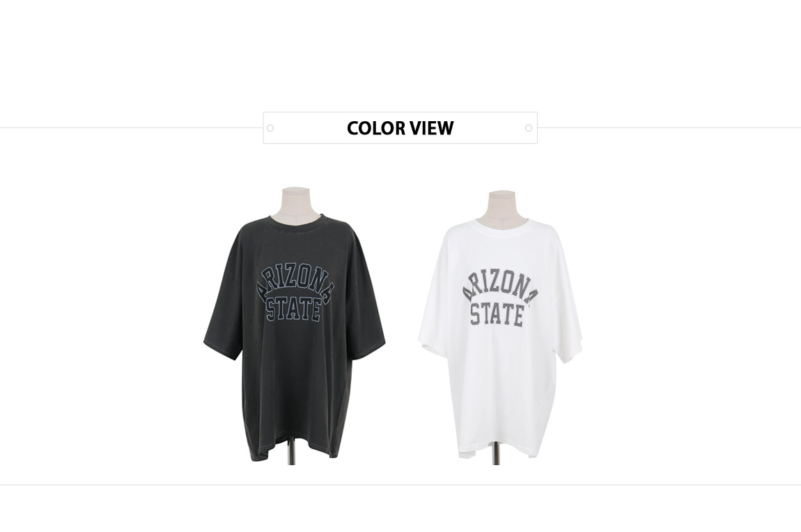This screenshot has width=801, height=532.
Task: Select the white Arizona State t-shirt
Action: 499,337
